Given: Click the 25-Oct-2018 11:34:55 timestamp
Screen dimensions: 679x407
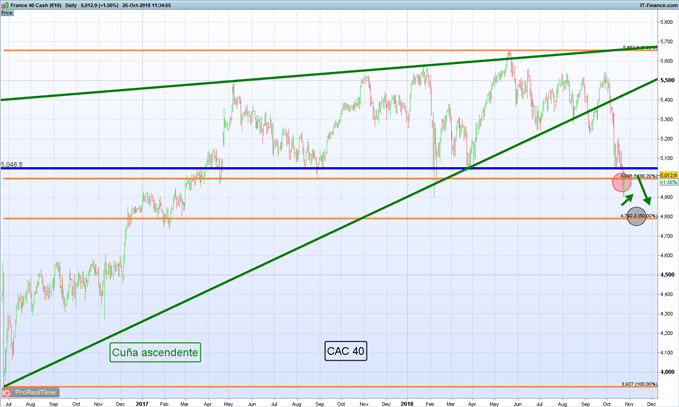Looking at the screenshot, I should tap(147, 5).
